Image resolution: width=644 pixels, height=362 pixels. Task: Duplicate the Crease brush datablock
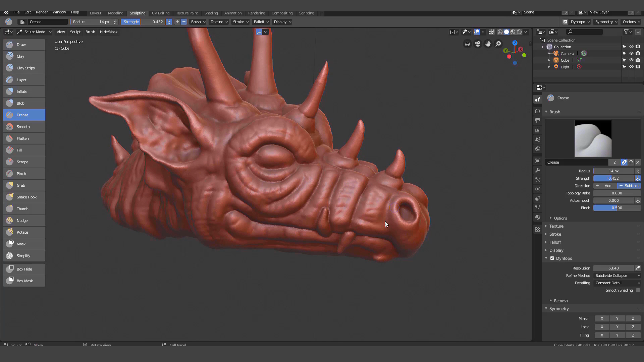[631, 162]
